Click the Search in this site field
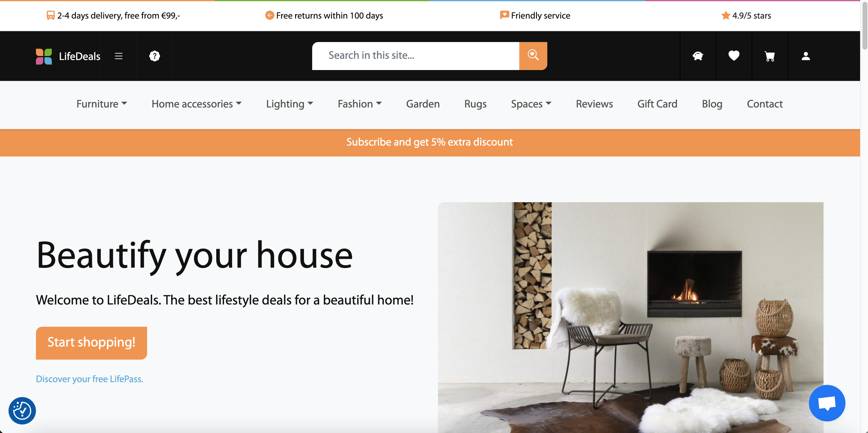868x433 pixels. [415, 56]
